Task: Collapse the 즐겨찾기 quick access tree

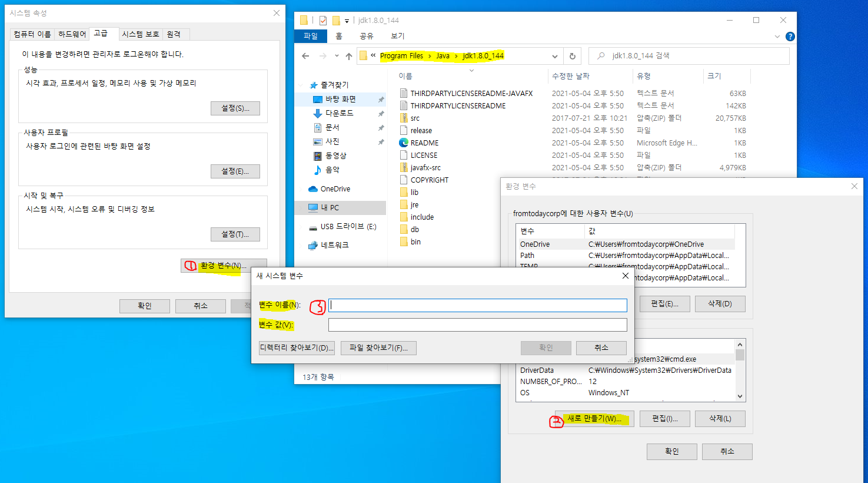Action: pos(302,85)
